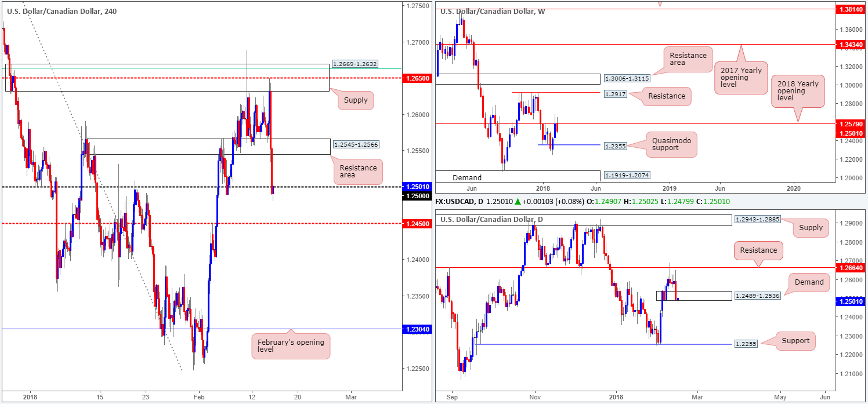This screenshot has width=868, height=404.
Task: Select the 2018 Yearly opening level callout
Action: tap(798, 91)
